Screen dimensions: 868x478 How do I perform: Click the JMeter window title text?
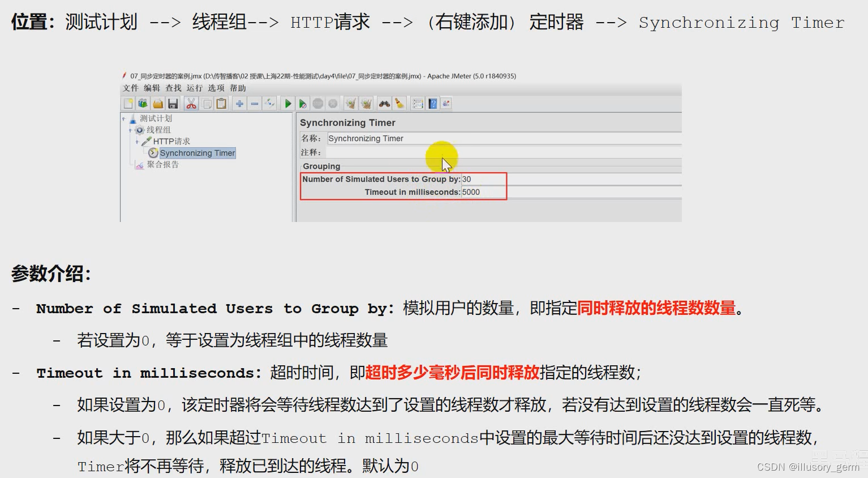(323, 76)
